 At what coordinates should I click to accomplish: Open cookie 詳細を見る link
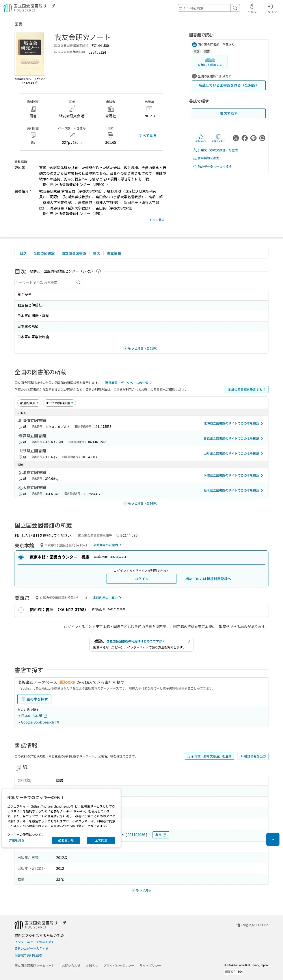[16, 840]
